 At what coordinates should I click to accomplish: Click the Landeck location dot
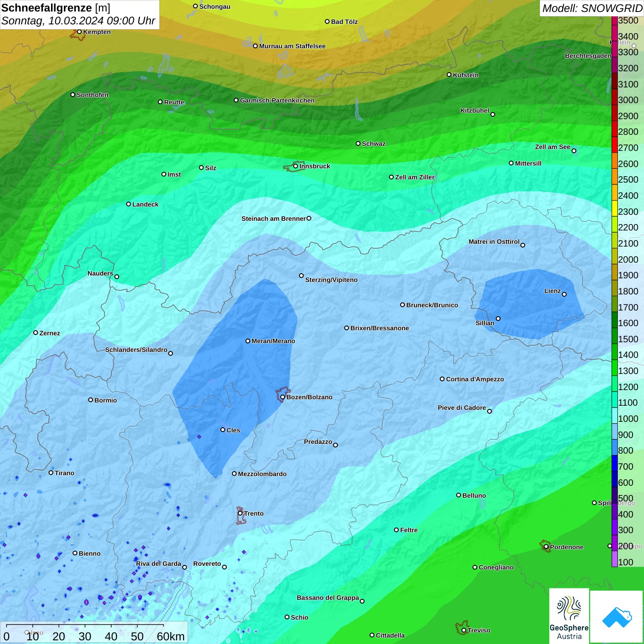pos(128,204)
